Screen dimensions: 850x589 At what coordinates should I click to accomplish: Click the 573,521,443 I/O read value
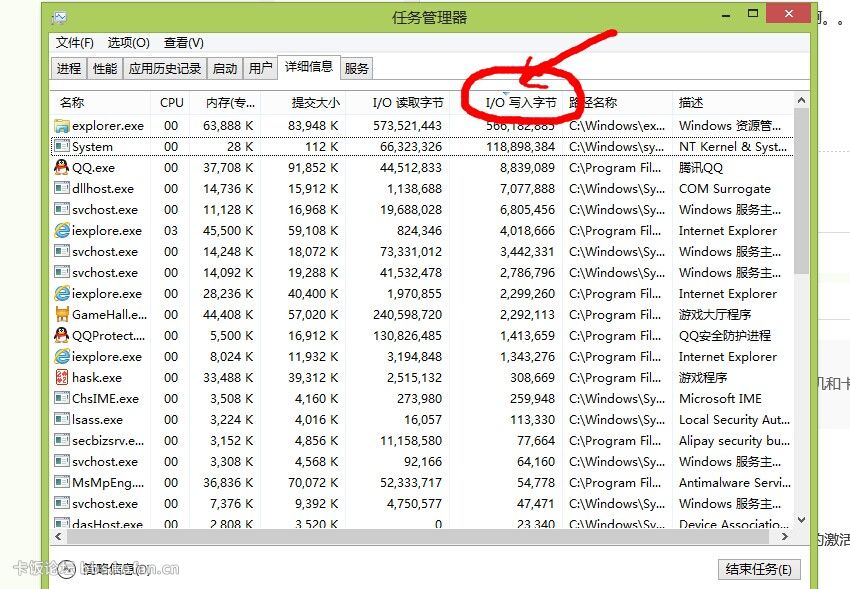(x=407, y=126)
